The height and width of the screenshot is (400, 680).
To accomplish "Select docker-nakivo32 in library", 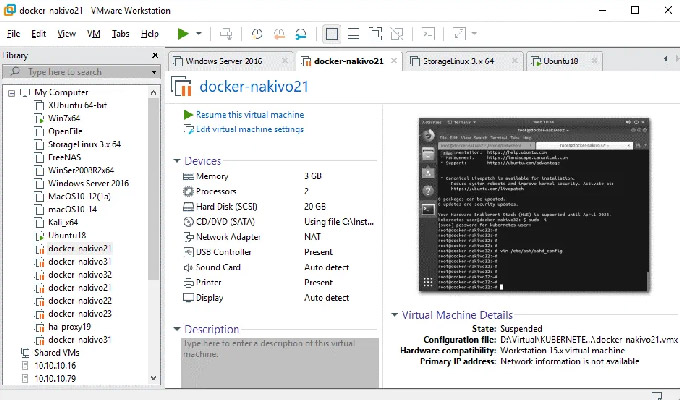I will (80, 275).
